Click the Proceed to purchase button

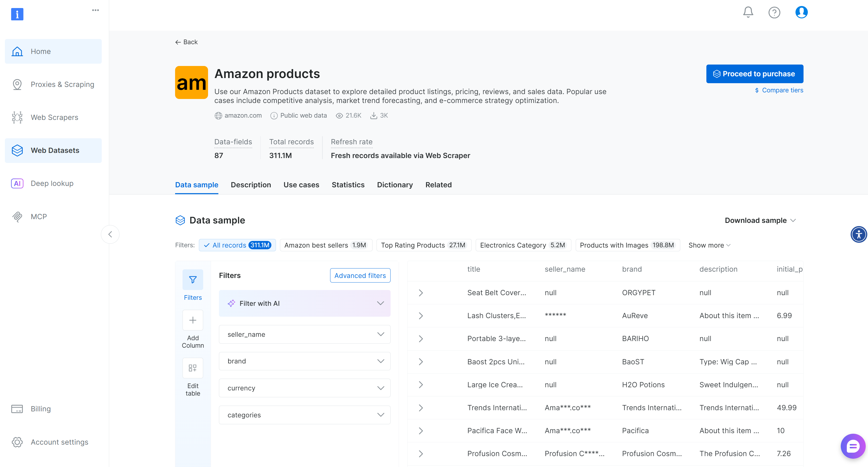point(755,73)
